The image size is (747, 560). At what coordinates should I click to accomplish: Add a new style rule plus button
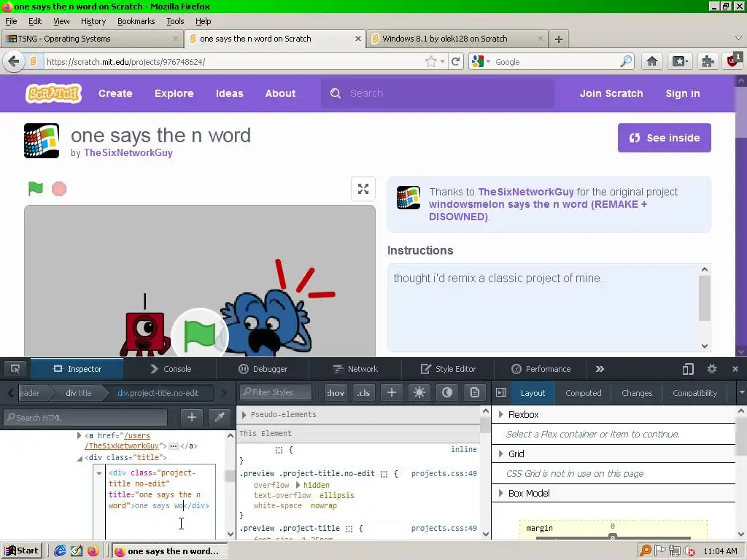tap(392, 392)
